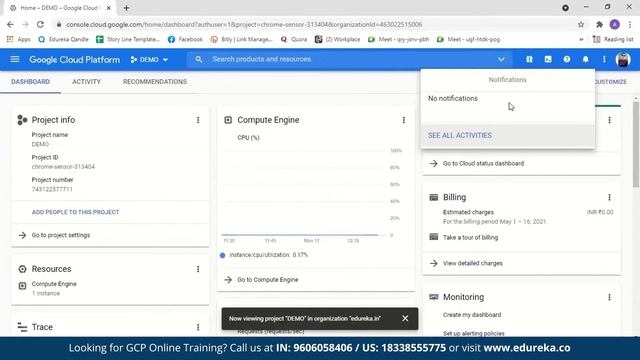Click the browser address bar URL

pos(244,24)
